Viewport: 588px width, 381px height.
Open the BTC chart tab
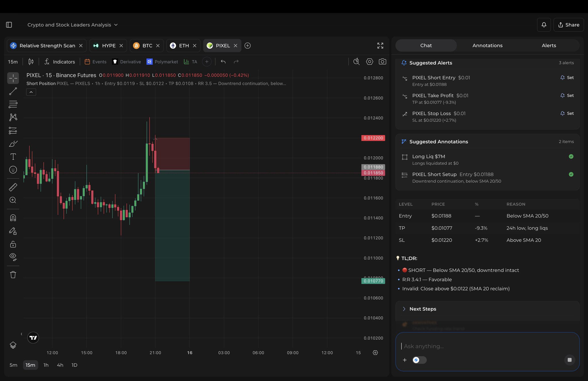[147, 46]
